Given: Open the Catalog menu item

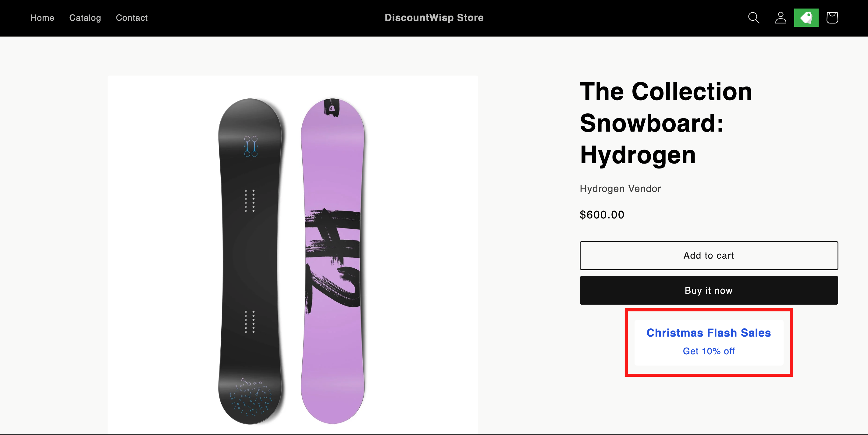Looking at the screenshot, I should 85,17.
